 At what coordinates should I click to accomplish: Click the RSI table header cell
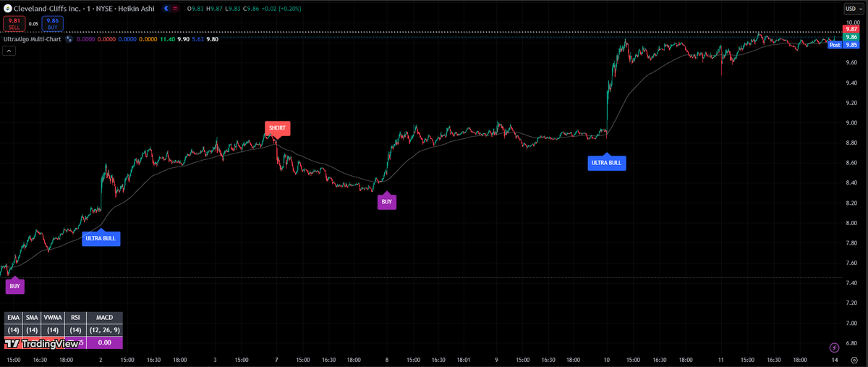coord(75,317)
